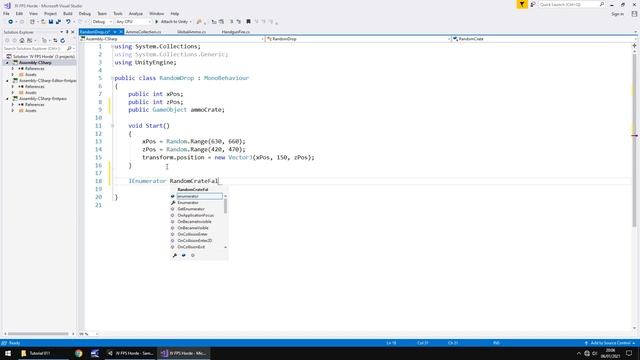Viewport: 640px width, 360px height.
Task: Collapse the RandomDrop class code region
Action: 112,78
